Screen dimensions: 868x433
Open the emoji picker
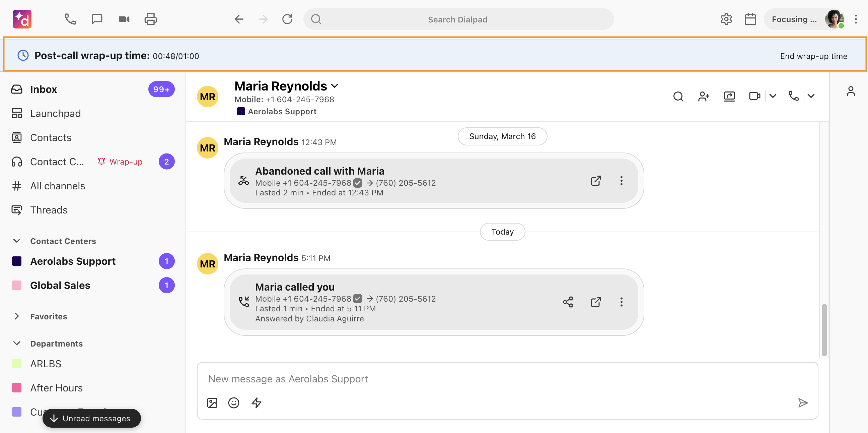click(x=233, y=403)
